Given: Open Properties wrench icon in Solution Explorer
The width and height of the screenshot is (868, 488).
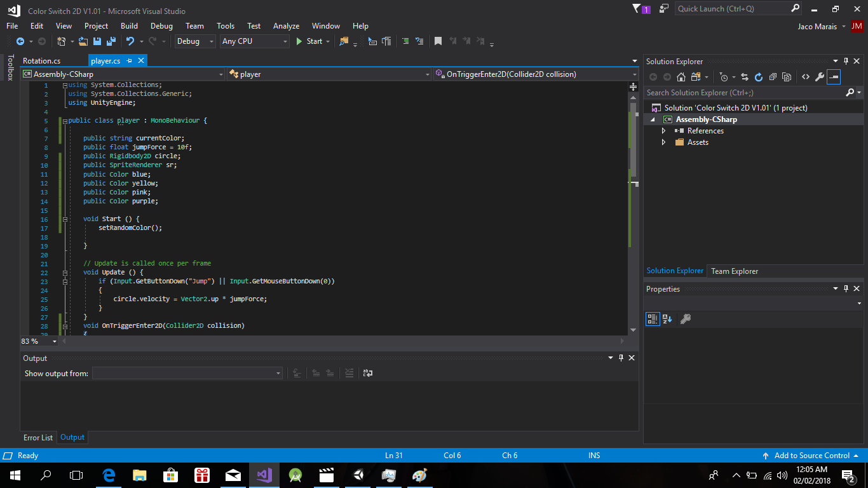Looking at the screenshot, I should point(819,77).
